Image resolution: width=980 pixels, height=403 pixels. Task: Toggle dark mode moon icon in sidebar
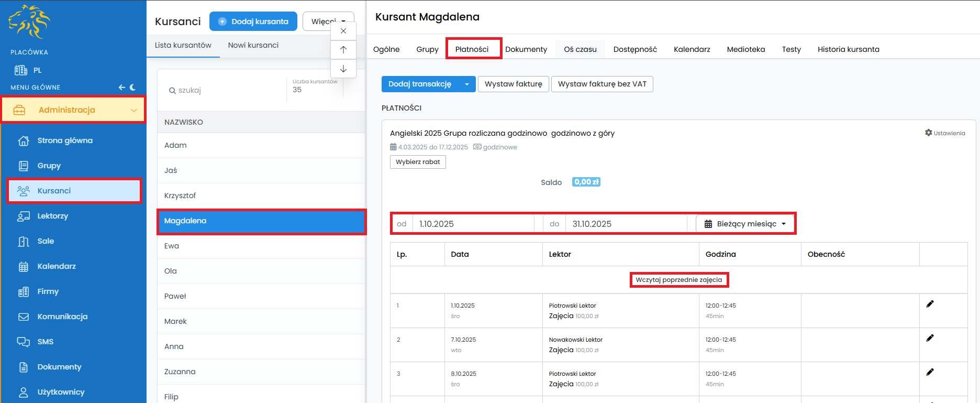click(133, 88)
